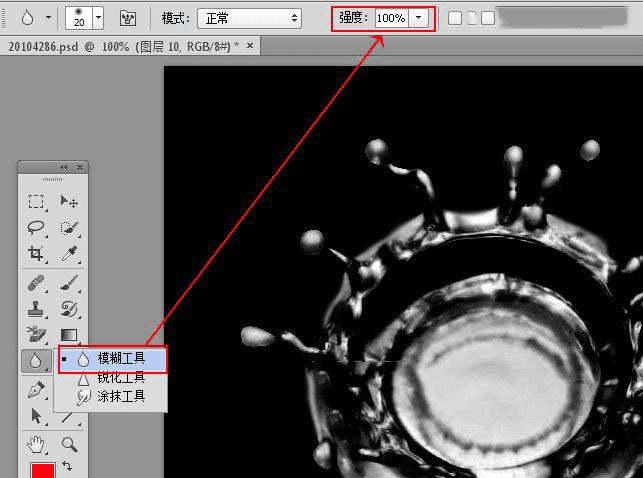This screenshot has width=643, height=478.
Task: Open the 模式 blend mode dropdown
Action: coord(249,18)
